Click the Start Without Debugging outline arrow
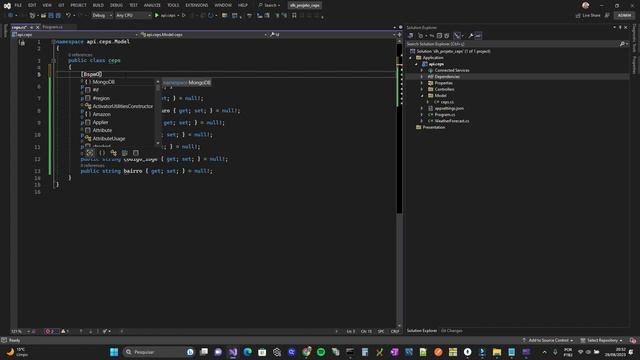This screenshot has width=640, height=360. (184, 16)
